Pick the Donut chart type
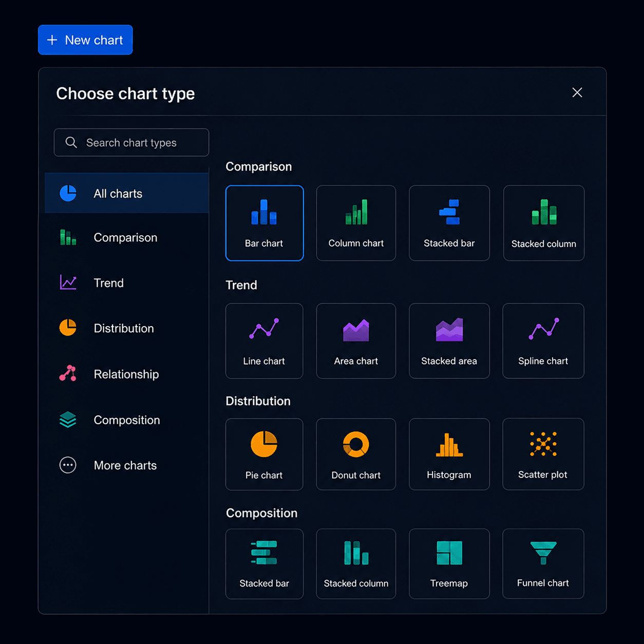Image resolution: width=644 pixels, height=644 pixels. click(356, 454)
